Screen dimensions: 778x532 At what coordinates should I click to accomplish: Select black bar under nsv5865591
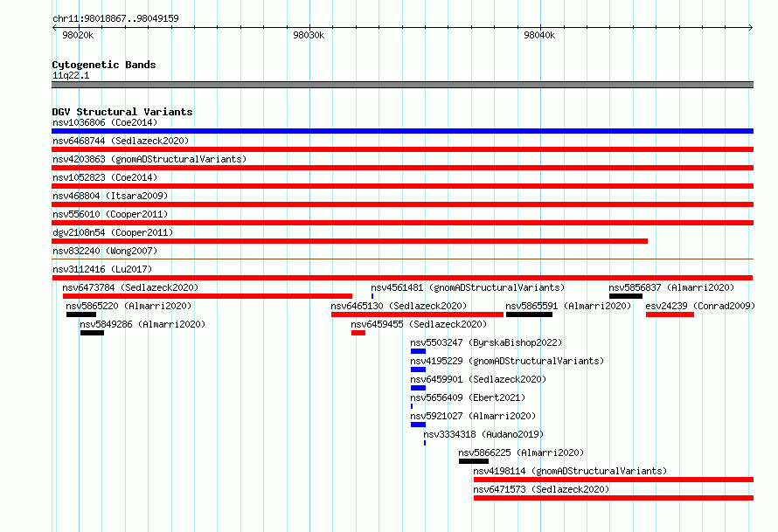point(529,314)
